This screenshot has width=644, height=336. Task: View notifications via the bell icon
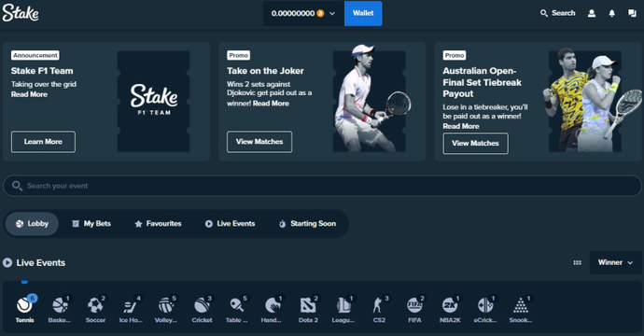click(x=611, y=13)
